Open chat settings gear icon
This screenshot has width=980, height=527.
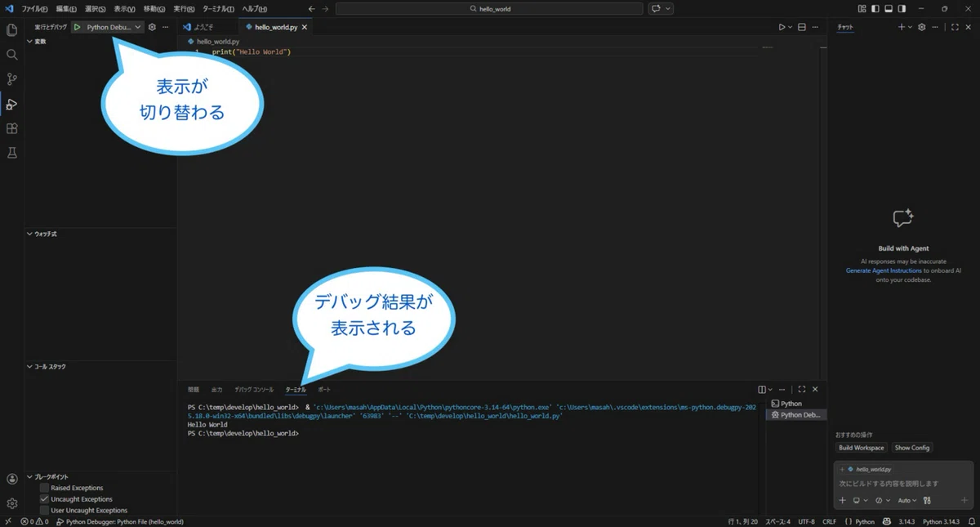click(922, 27)
